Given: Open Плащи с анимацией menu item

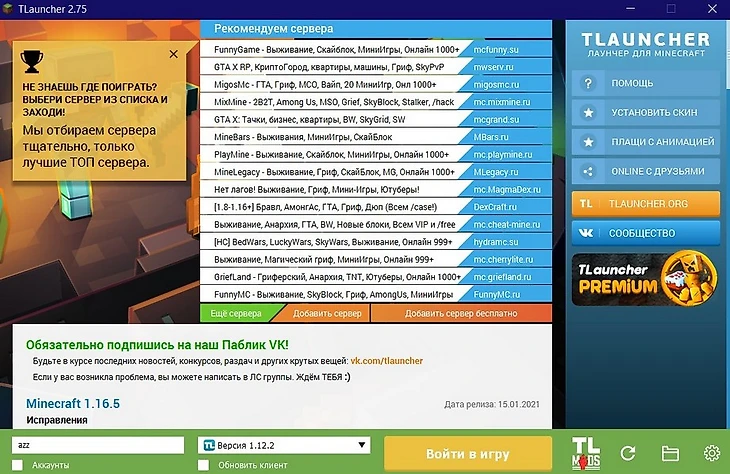Looking at the screenshot, I should coord(646,142).
